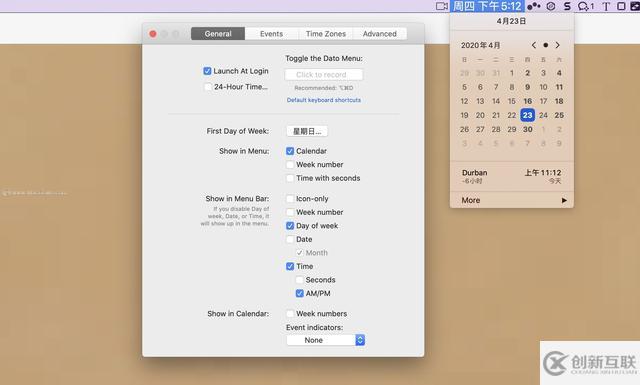
Task: Click the square icon in the menu bar
Action: point(621,6)
